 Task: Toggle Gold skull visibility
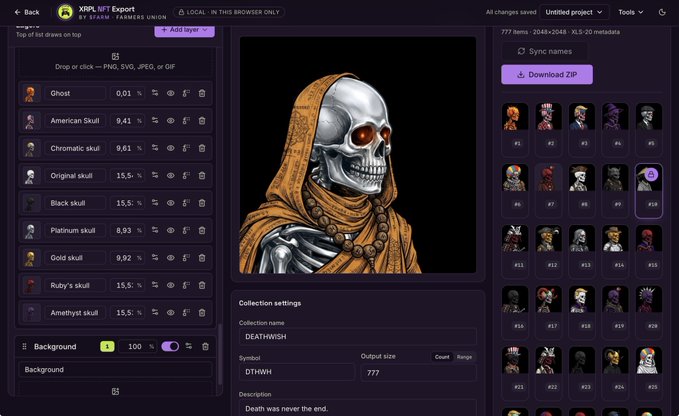pyautogui.click(x=171, y=258)
